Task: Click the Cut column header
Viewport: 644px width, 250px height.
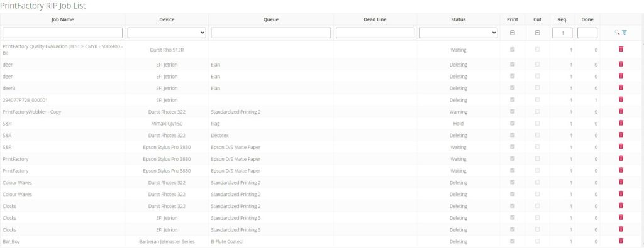Action: point(537,19)
